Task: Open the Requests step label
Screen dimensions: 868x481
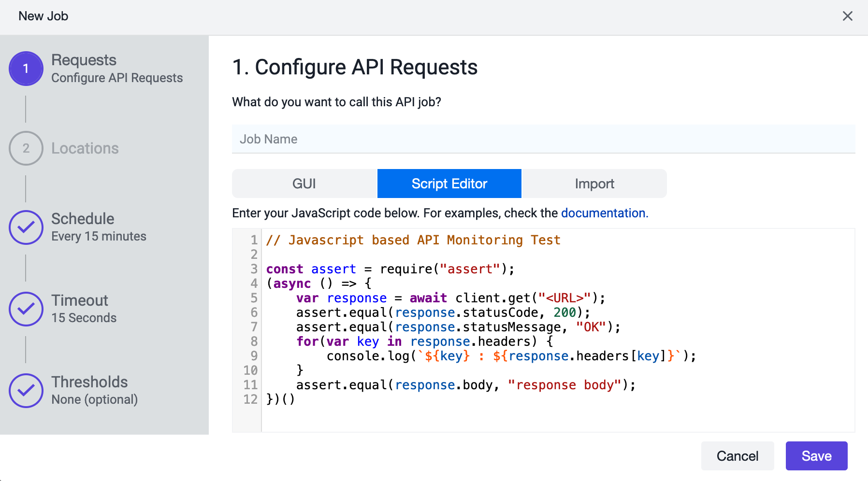Action: pyautogui.click(x=84, y=60)
